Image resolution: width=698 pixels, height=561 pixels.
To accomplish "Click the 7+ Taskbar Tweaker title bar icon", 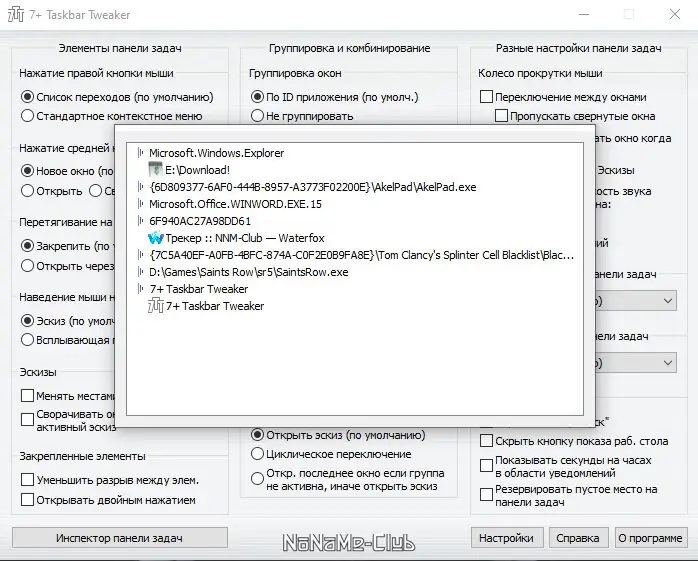I will (16, 14).
